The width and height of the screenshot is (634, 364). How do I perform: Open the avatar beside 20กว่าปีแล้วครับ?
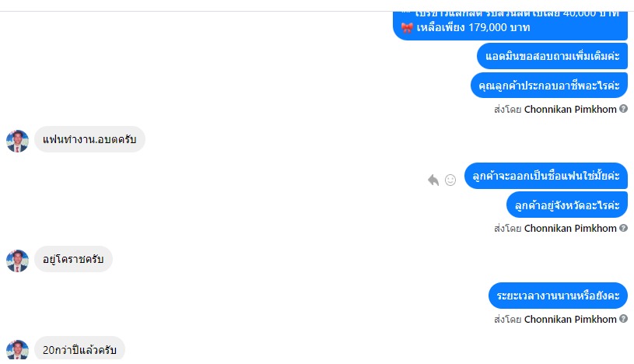coord(17,350)
